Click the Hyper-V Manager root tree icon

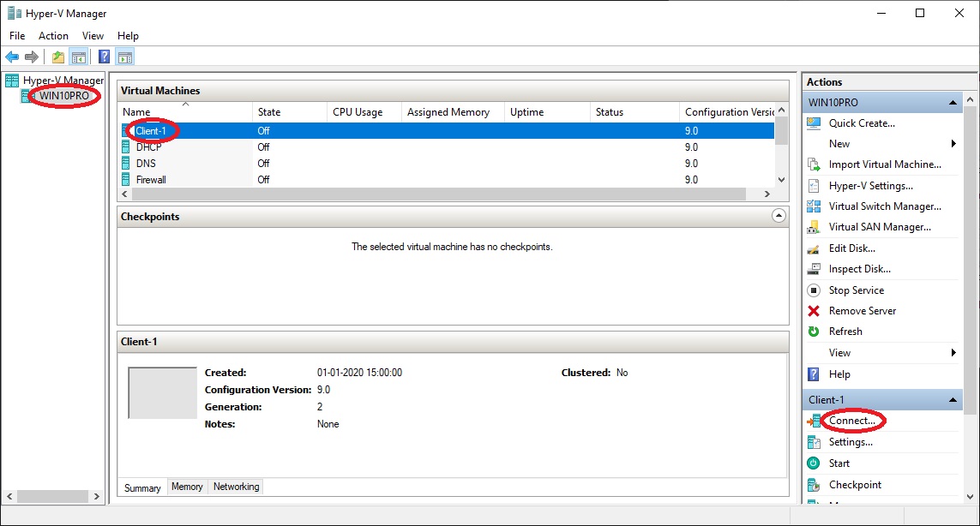[12, 81]
